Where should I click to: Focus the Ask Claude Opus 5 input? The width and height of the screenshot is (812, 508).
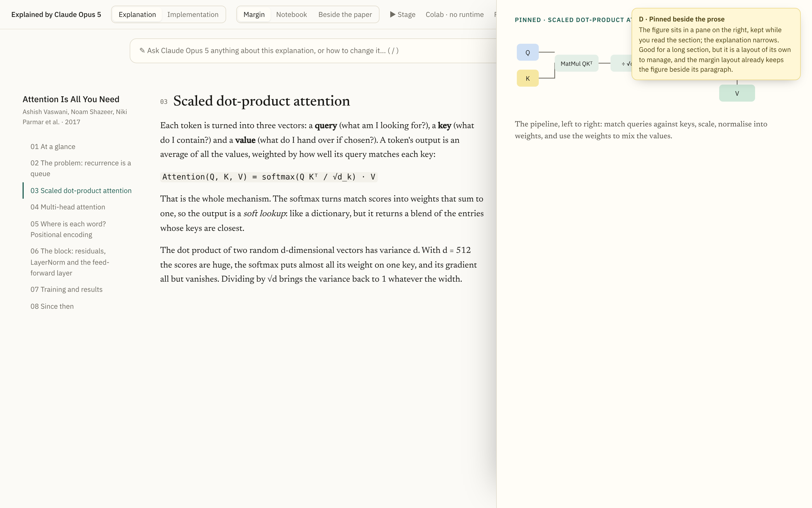(313, 51)
